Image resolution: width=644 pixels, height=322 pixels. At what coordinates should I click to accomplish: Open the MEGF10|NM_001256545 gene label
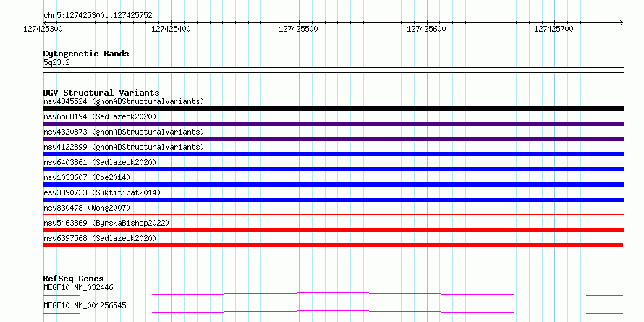[x=85, y=305]
